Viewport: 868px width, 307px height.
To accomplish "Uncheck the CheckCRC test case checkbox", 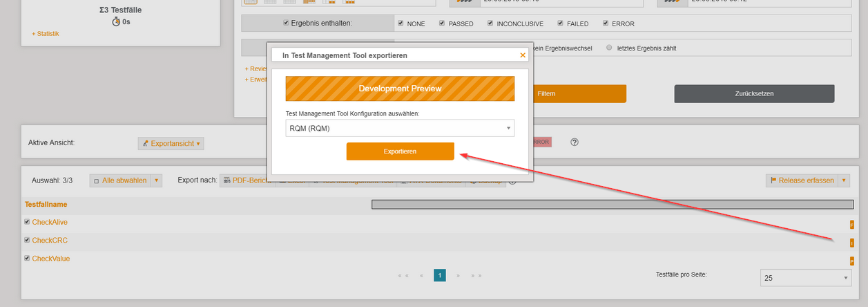I will (27, 240).
